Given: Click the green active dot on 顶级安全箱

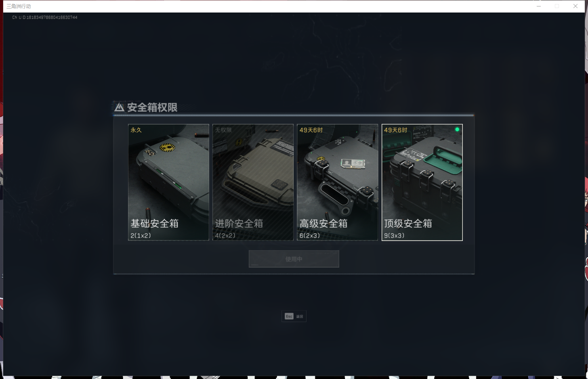Looking at the screenshot, I should click(457, 130).
